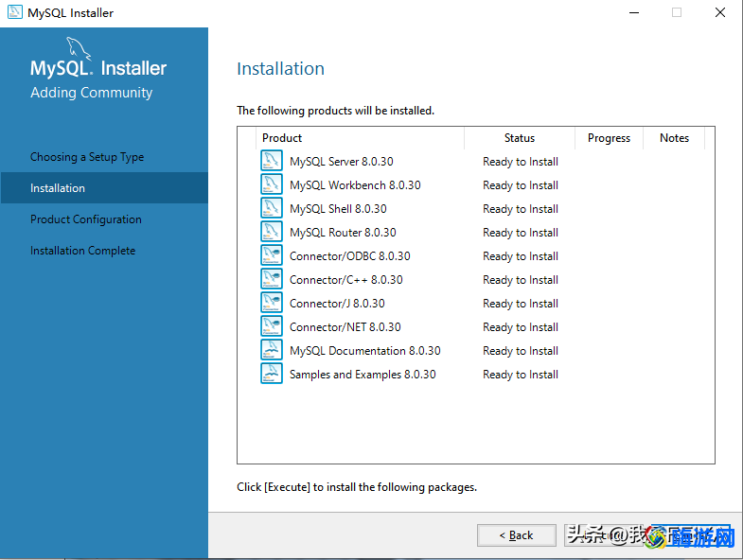Minimize the MySQL Installer window
This screenshot has height=560, width=743.
point(634,12)
